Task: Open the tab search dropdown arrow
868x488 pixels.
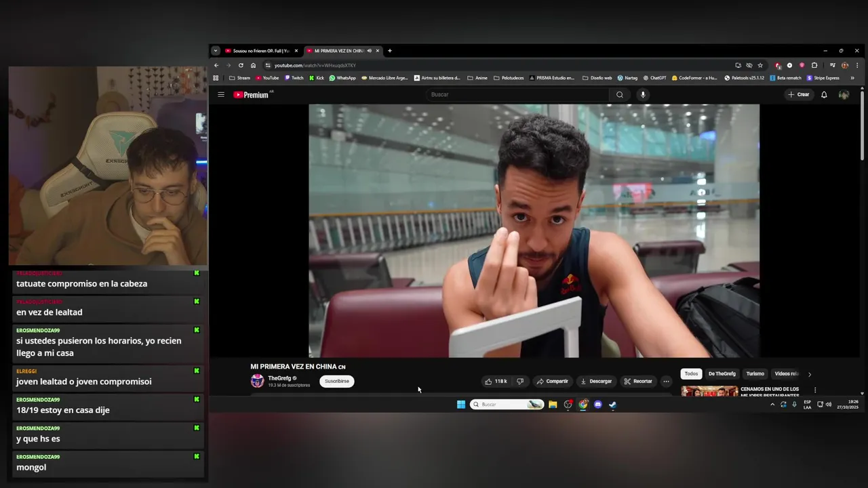Action: 216,51
